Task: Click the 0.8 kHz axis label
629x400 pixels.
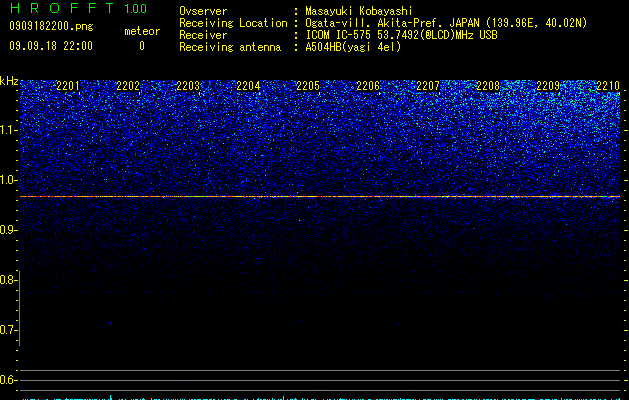Action: (9, 280)
